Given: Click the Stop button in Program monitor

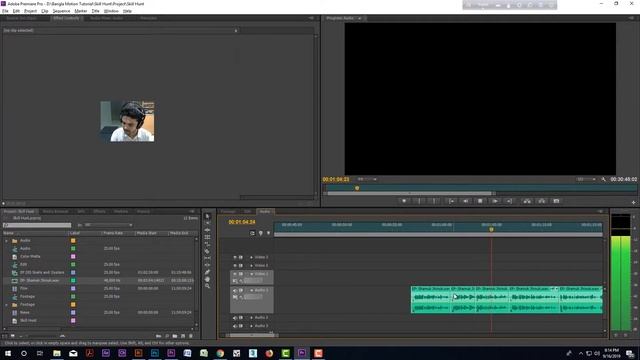Looking at the screenshot, I should [480, 201].
